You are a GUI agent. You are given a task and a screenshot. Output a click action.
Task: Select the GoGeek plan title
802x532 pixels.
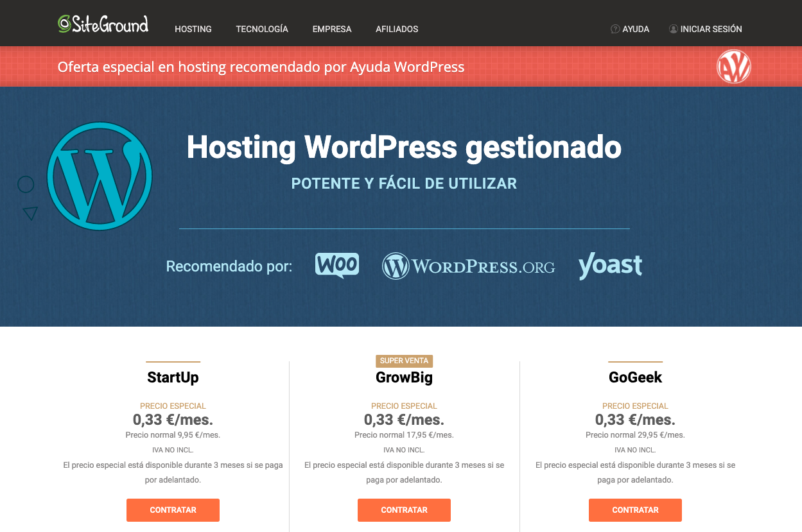tap(635, 377)
